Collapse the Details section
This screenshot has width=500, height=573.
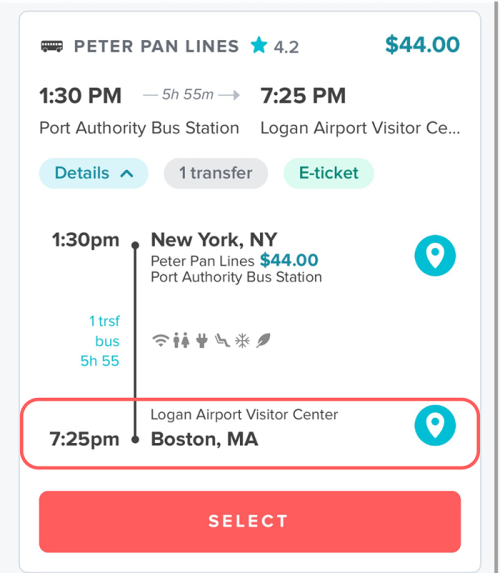click(94, 173)
